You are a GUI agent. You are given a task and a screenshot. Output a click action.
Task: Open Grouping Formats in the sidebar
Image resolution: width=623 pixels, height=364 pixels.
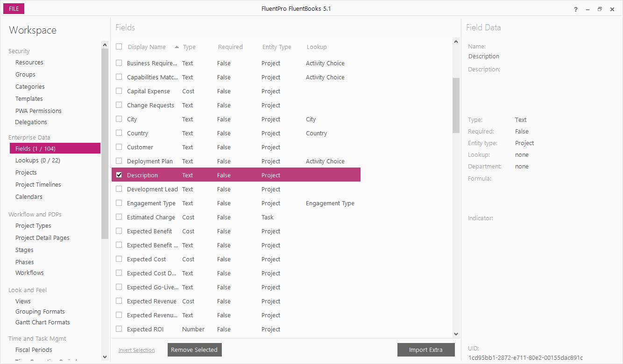click(x=40, y=312)
